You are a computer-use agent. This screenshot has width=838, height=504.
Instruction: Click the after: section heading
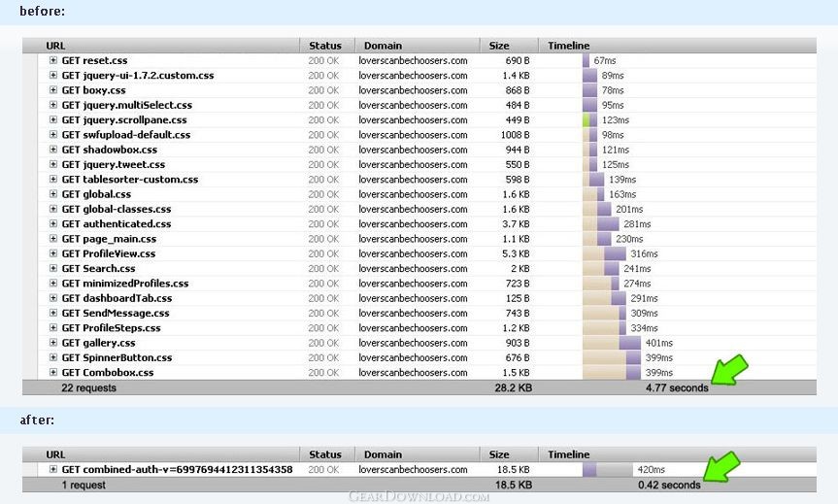click(x=37, y=420)
